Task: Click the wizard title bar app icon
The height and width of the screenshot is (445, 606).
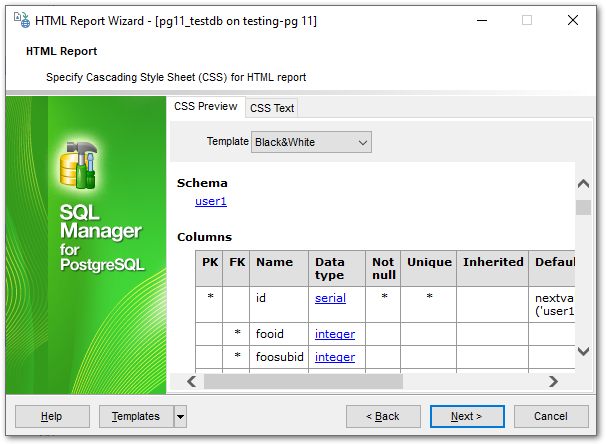Action: tap(19, 20)
